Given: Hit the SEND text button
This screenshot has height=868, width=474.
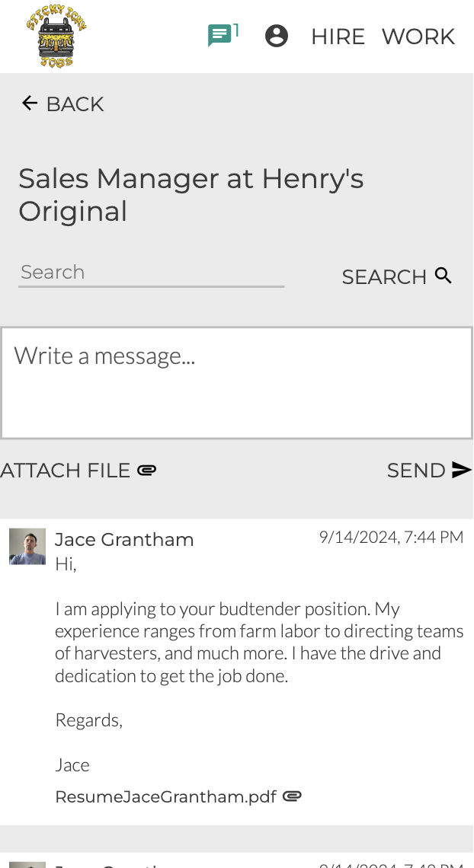Looking at the screenshot, I should pos(416,471).
